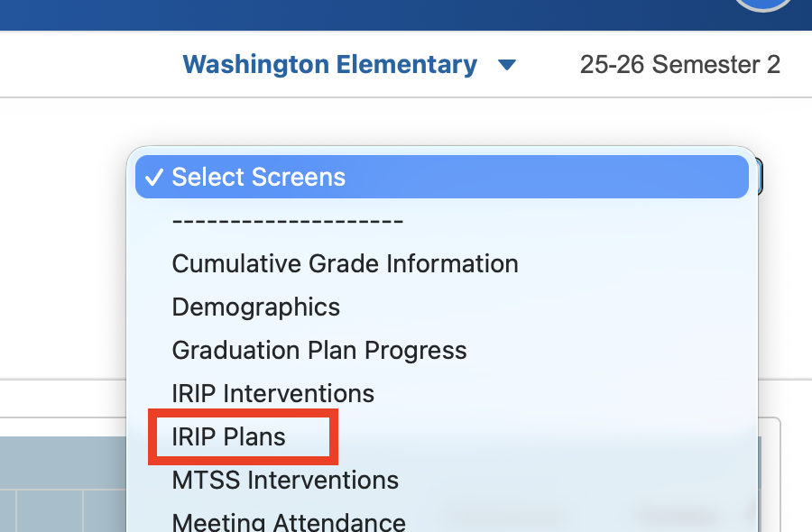Image resolution: width=812 pixels, height=532 pixels.
Task: Select "IRIP Plans" from the screens list
Action: click(228, 436)
